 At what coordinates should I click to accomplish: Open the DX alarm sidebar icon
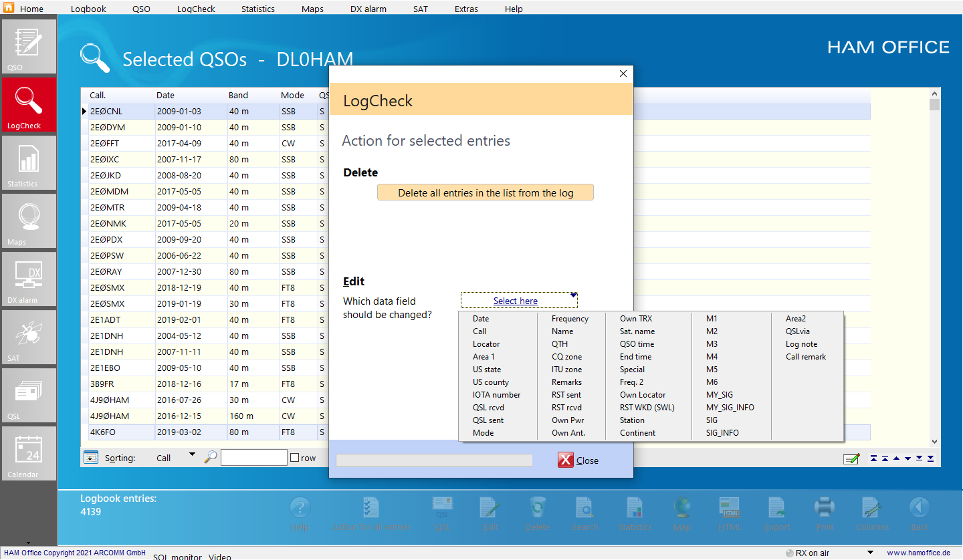click(x=29, y=279)
